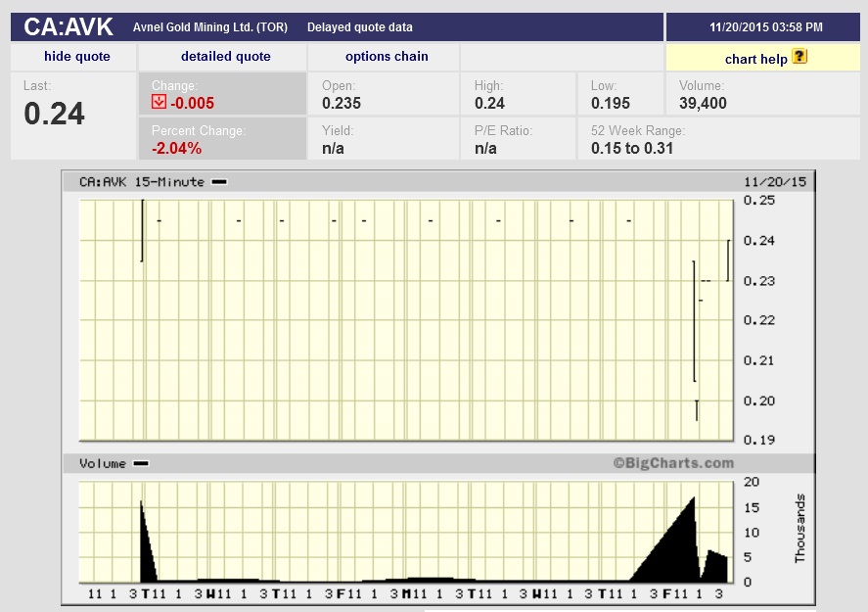
Task: Click the red down arrow change icon
Action: click(159, 103)
